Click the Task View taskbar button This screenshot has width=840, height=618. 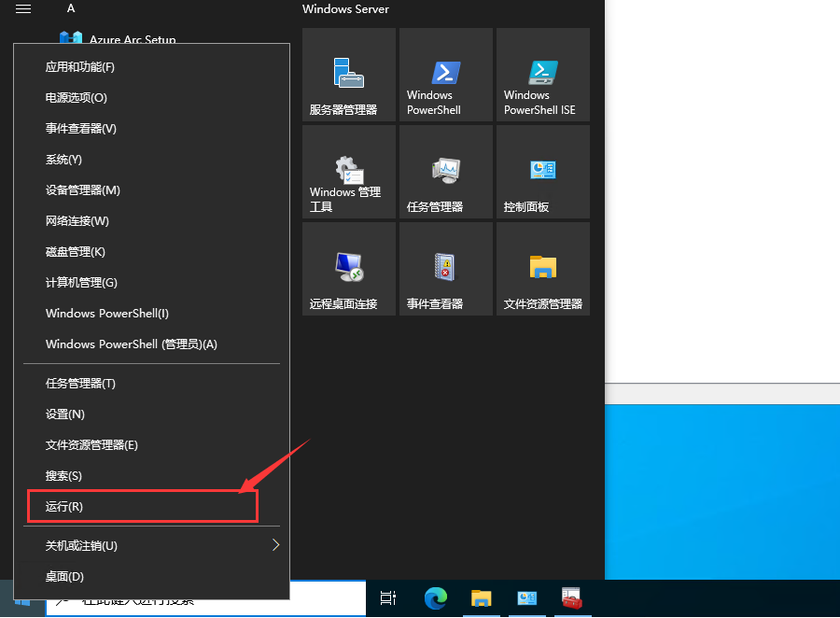[x=388, y=598]
